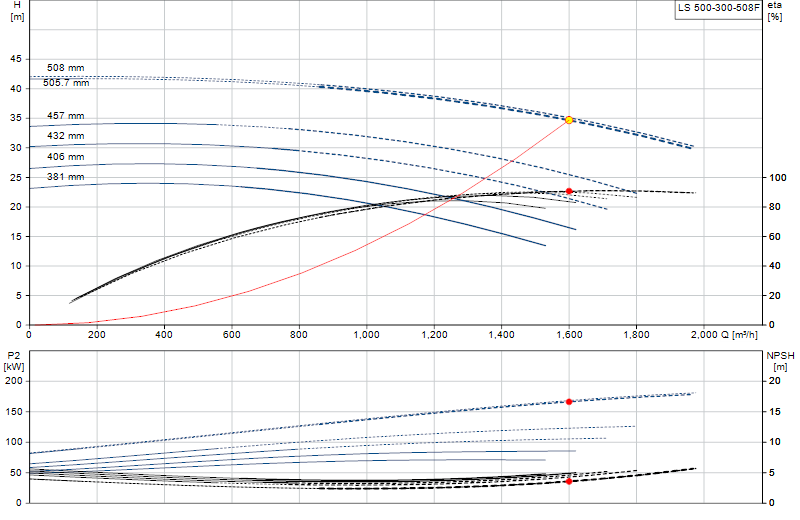
Task: Click the 100 efficiency axis tick label
Action: click(778, 178)
